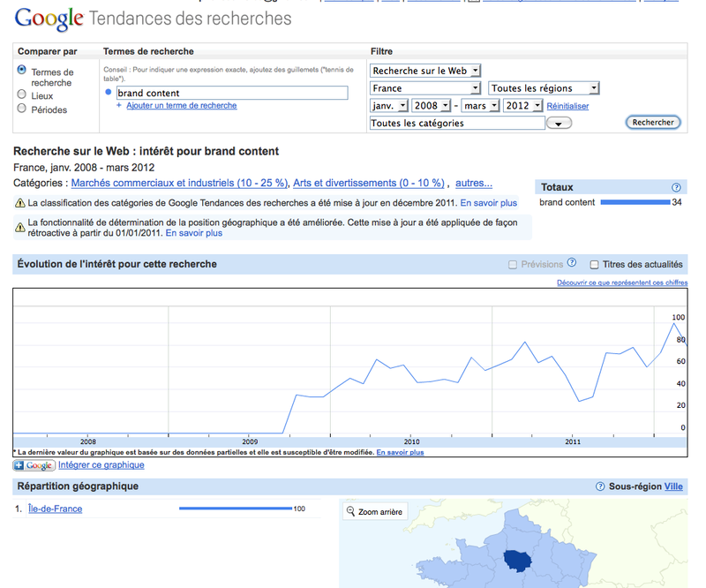Click the help icon next to Totaux
The image size is (706, 588).
pyautogui.click(x=676, y=187)
